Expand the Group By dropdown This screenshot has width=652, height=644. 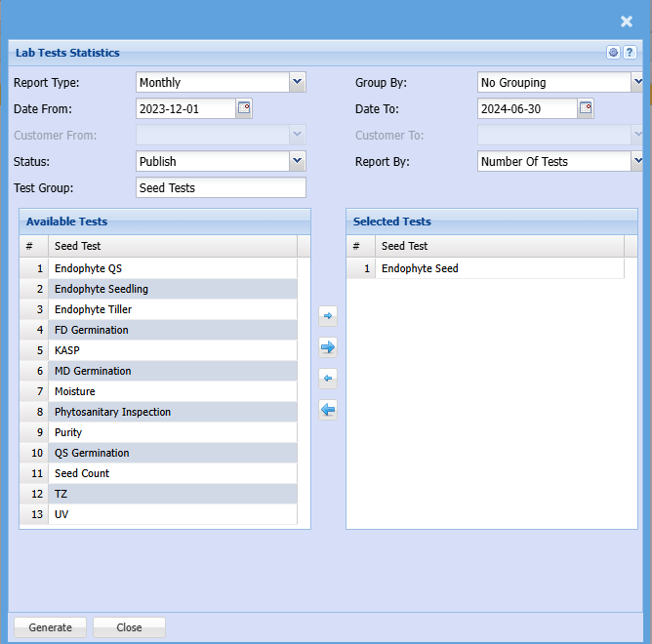point(637,82)
